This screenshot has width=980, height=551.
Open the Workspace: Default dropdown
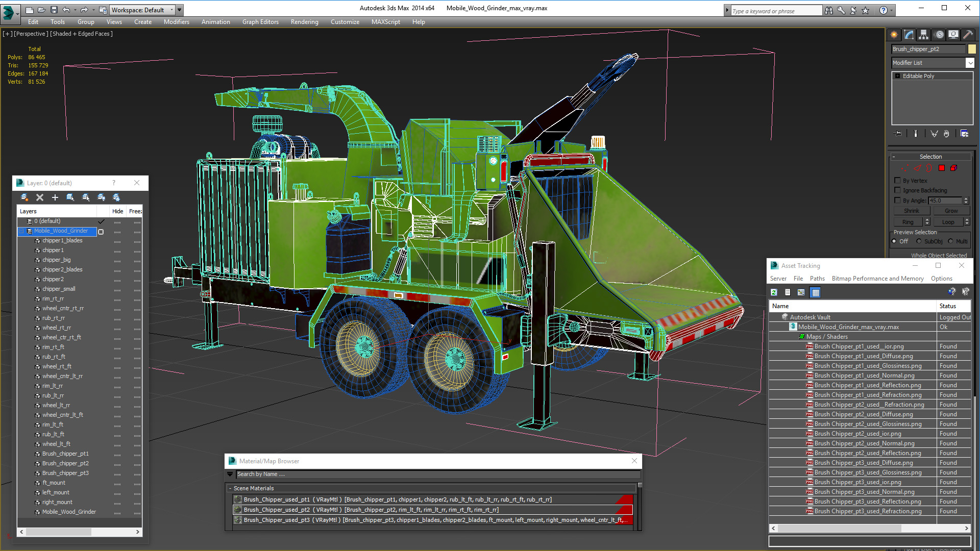click(x=142, y=10)
